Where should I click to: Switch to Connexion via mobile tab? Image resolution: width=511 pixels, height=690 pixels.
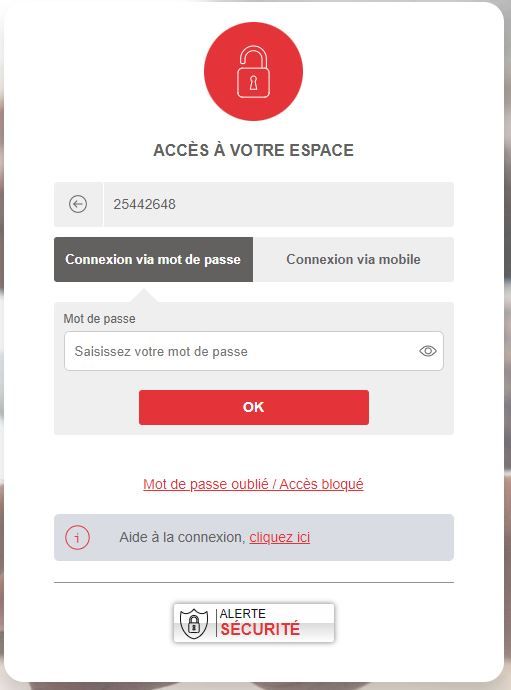(x=353, y=259)
